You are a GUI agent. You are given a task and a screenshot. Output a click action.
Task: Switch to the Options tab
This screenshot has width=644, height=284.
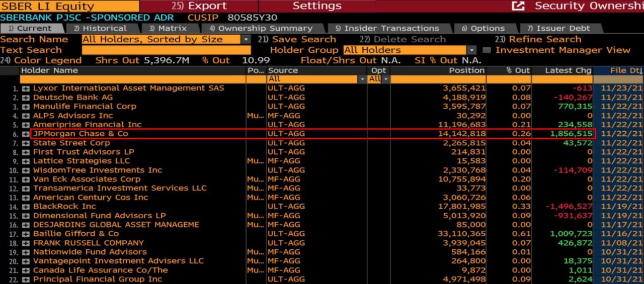pos(483,28)
